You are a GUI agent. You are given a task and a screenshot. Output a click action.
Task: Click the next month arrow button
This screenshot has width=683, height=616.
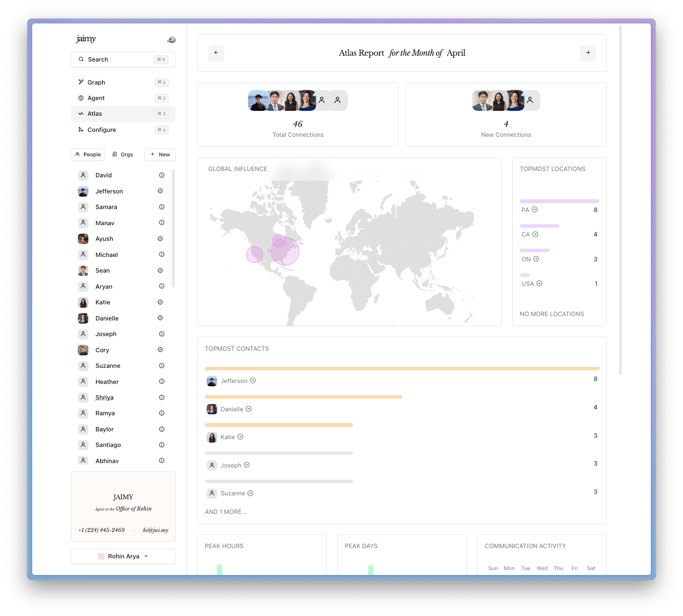coord(588,53)
